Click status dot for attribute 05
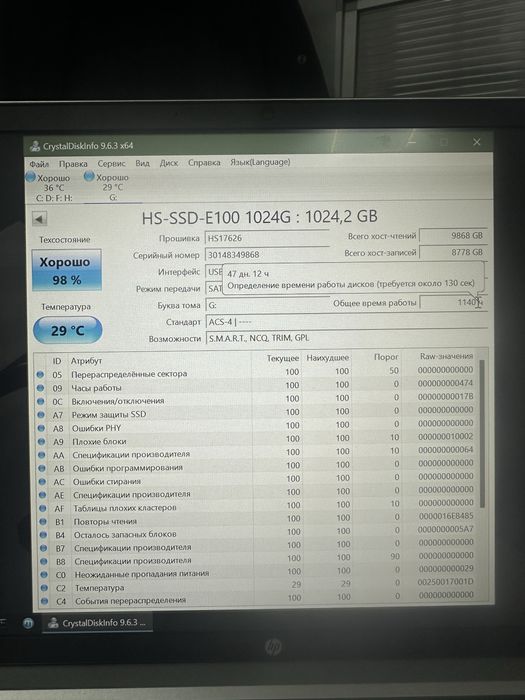This screenshot has width=525, height=700. click(40, 375)
